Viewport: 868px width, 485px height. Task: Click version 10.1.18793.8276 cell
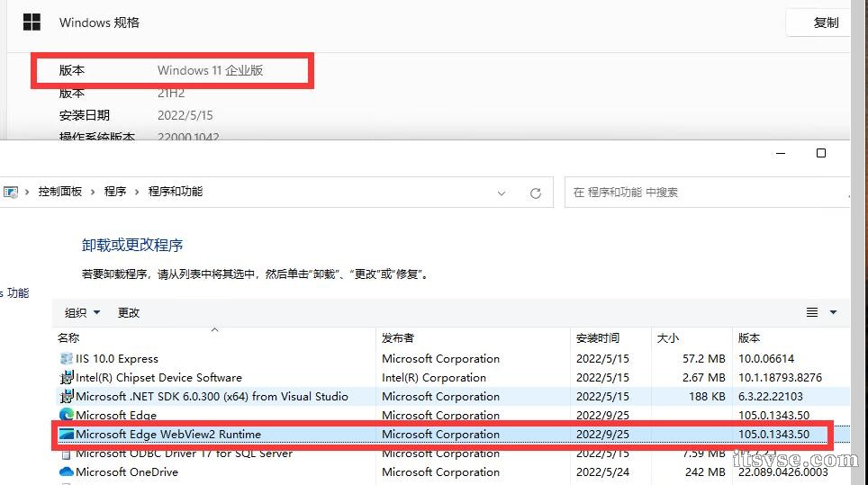pyautogui.click(x=780, y=378)
